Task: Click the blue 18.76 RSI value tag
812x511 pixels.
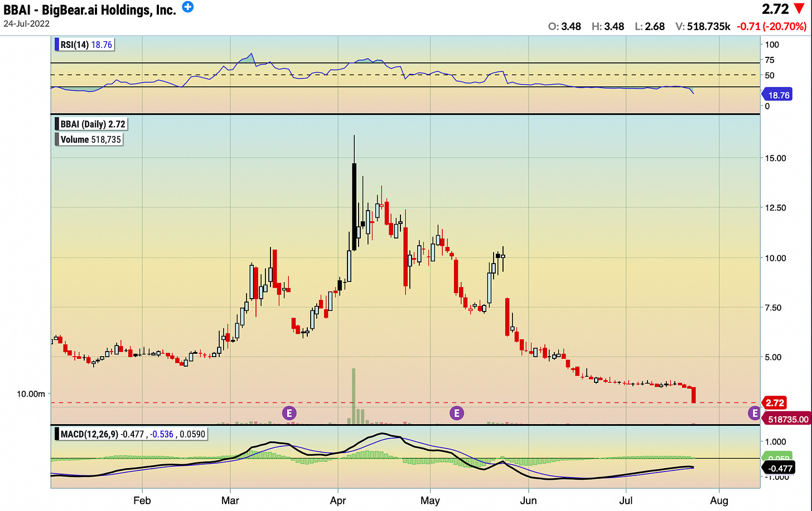Action: tap(777, 95)
